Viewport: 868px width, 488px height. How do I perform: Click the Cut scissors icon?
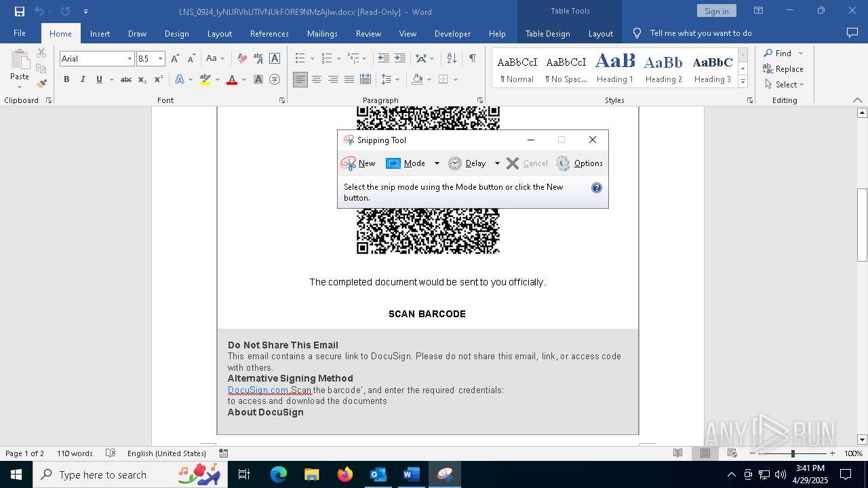41,53
